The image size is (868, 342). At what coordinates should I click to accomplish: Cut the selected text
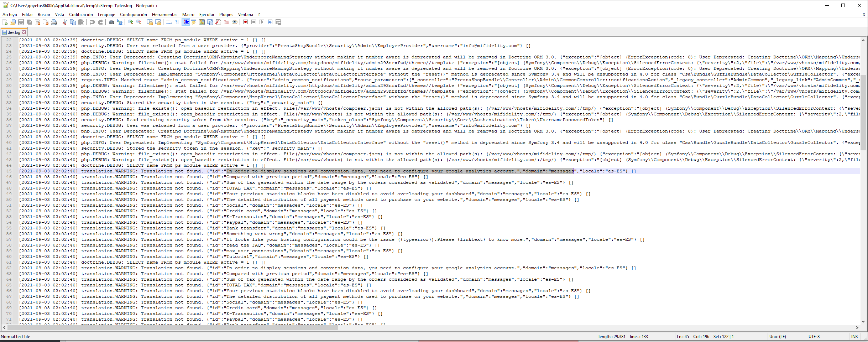click(64, 22)
